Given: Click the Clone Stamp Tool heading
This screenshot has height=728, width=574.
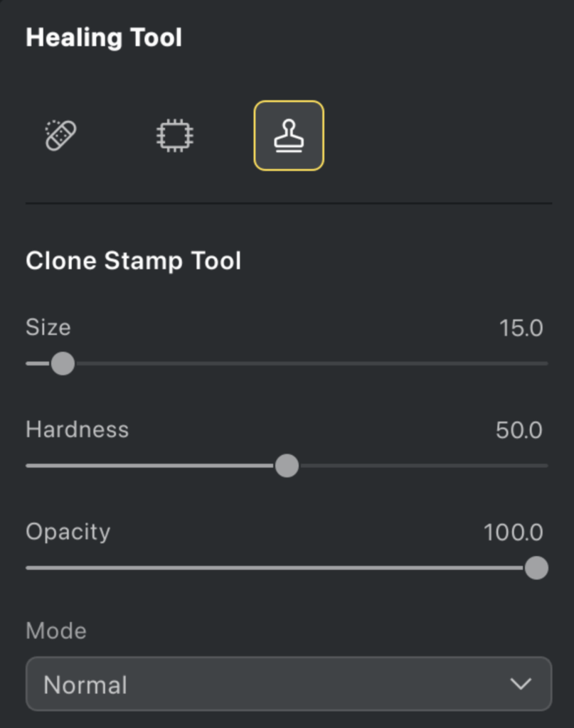Looking at the screenshot, I should point(134,261).
